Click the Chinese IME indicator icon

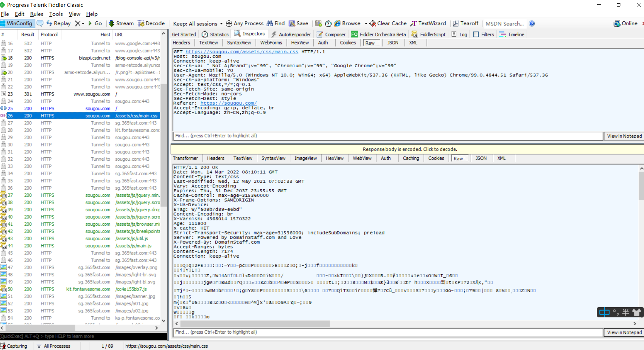click(604, 312)
